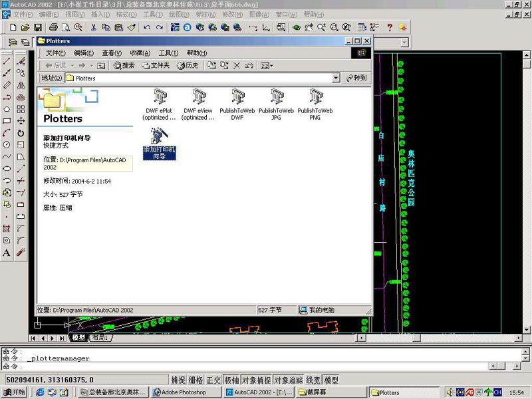Toggle 极轴 polar tracking
532x399 pixels.
(231, 380)
